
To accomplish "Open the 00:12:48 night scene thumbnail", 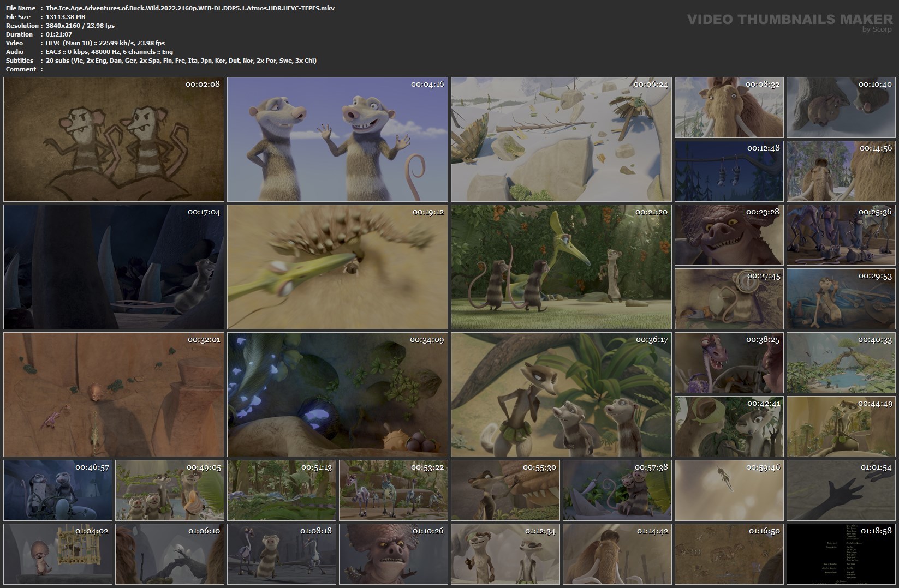I will pos(729,171).
